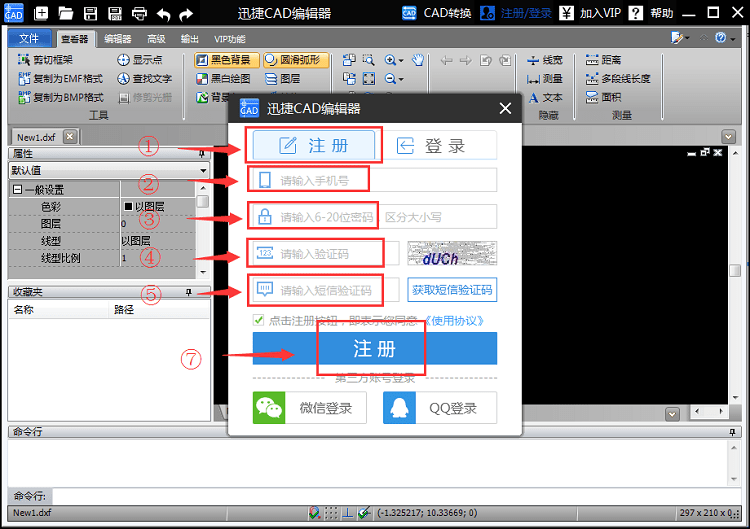Switch to 高级 ribbon tab

(156, 39)
